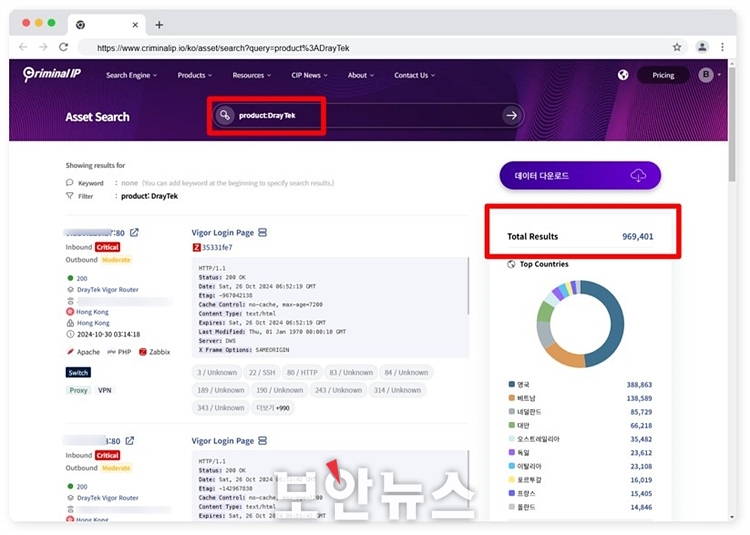Click the 영국 legend color swatch

tap(511, 384)
